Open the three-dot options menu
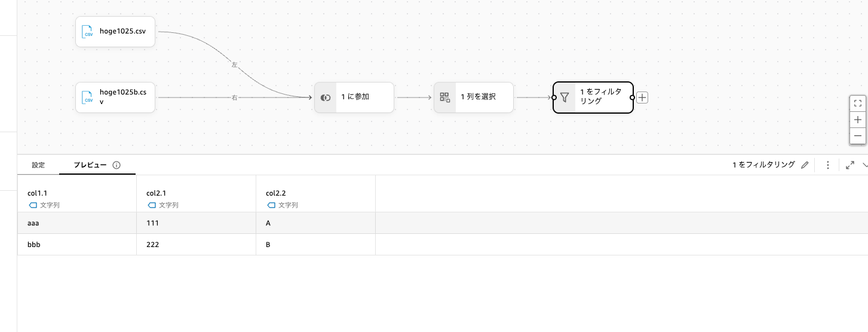The width and height of the screenshot is (868, 332). pyautogui.click(x=828, y=165)
